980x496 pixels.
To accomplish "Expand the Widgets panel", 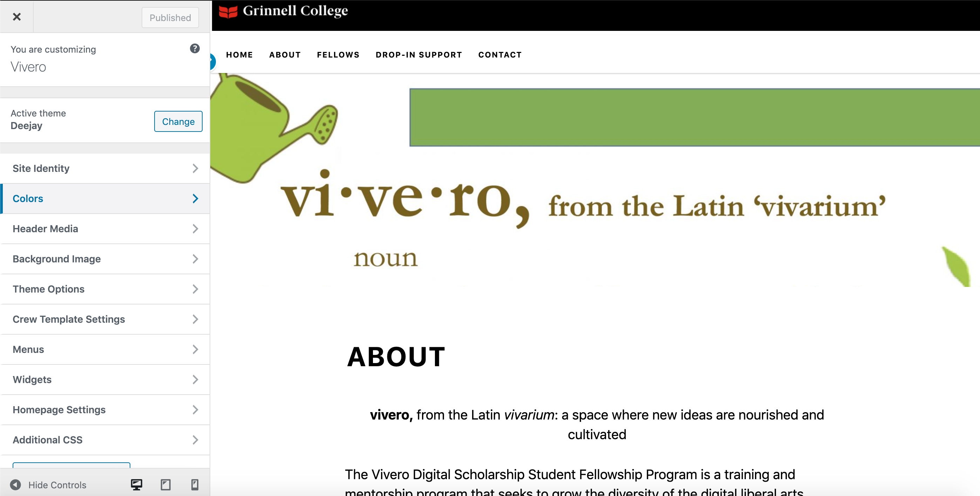I will 104,380.
